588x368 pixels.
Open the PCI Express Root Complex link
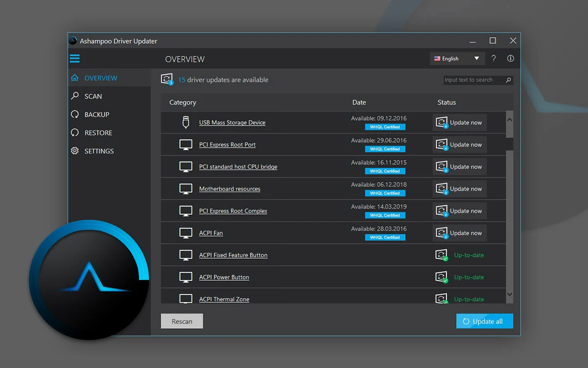233,211
